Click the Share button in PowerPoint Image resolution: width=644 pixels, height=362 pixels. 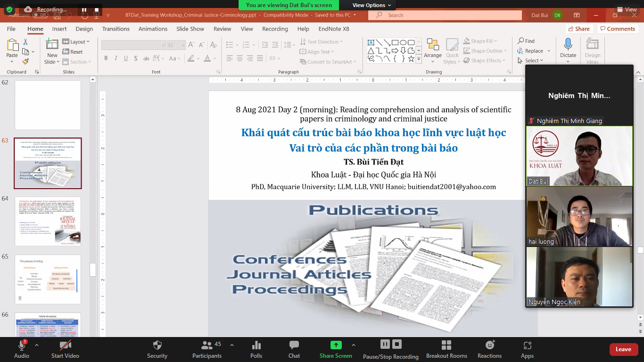pos(579,29)
